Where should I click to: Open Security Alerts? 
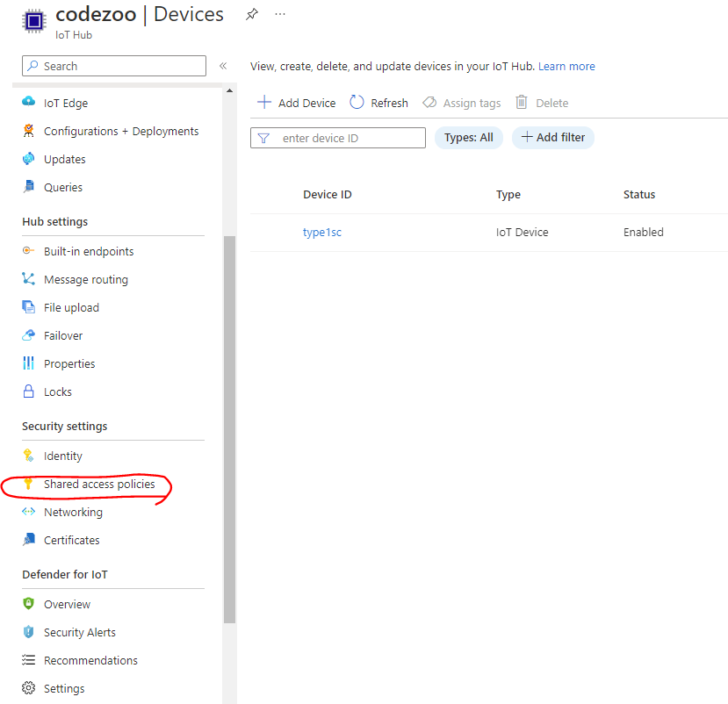point(80,633)
